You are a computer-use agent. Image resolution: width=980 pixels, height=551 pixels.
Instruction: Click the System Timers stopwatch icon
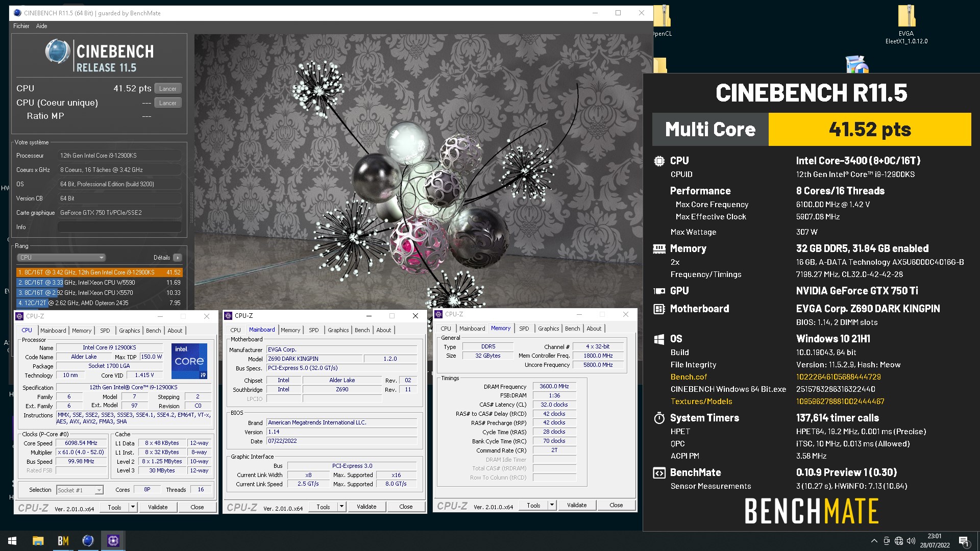click(x=659, y=418)
